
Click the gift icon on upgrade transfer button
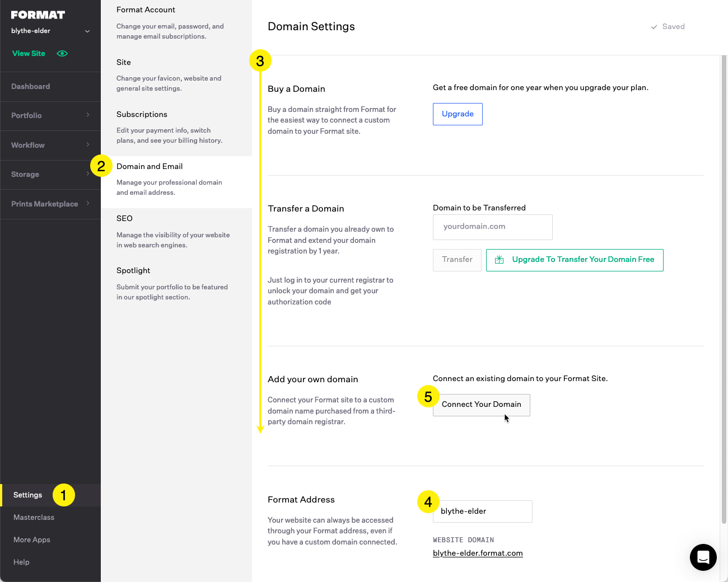point(500,260)
